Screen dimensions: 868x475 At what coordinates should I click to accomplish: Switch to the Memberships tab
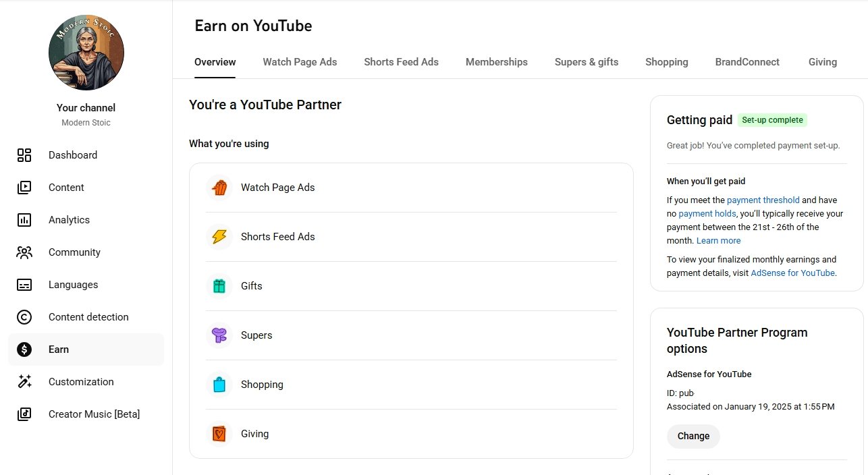[496, 62]
